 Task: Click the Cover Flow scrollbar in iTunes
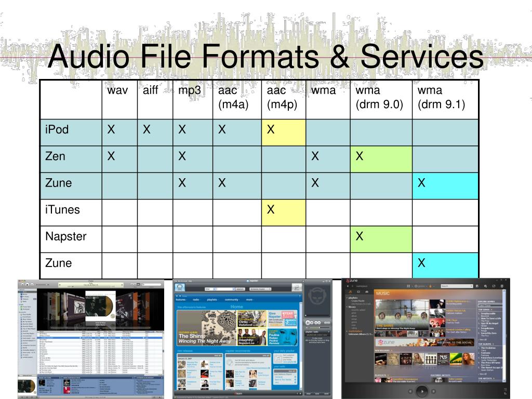point(100,328)
